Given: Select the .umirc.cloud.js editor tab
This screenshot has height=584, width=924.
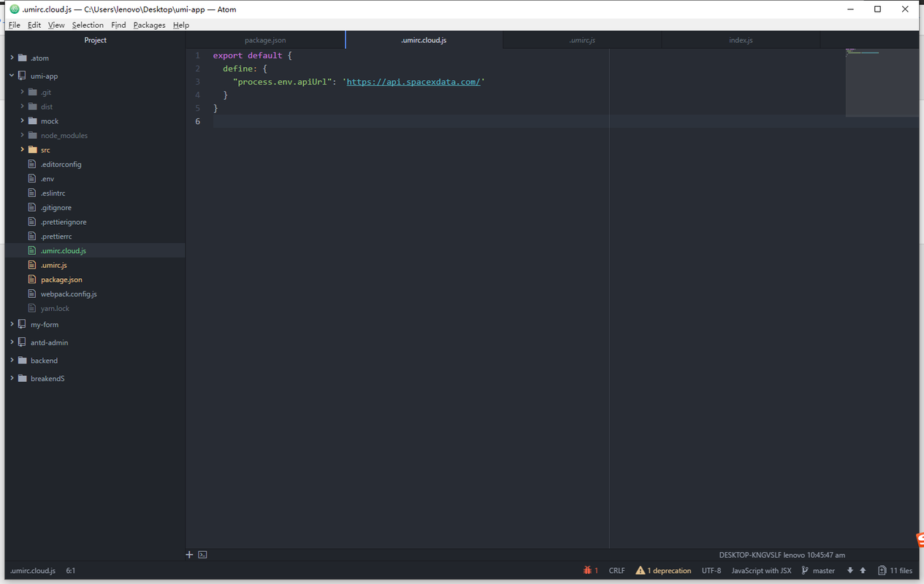Looking at the screenshot, I should pos(424,40).
